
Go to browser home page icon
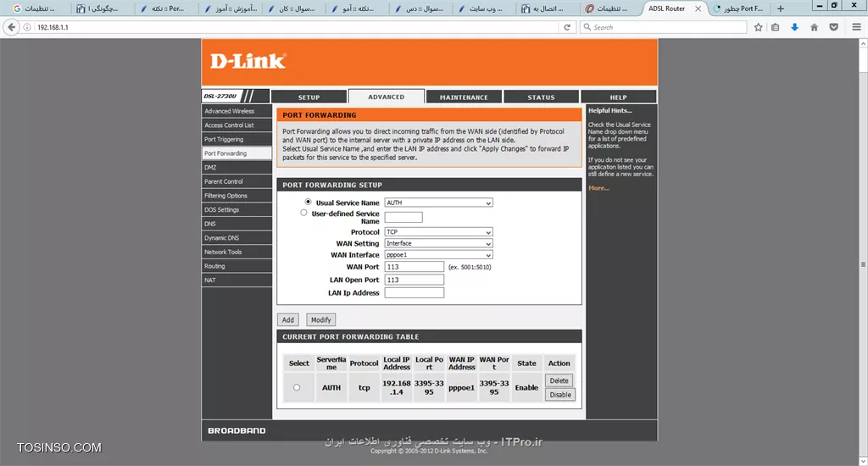point(814,27)
